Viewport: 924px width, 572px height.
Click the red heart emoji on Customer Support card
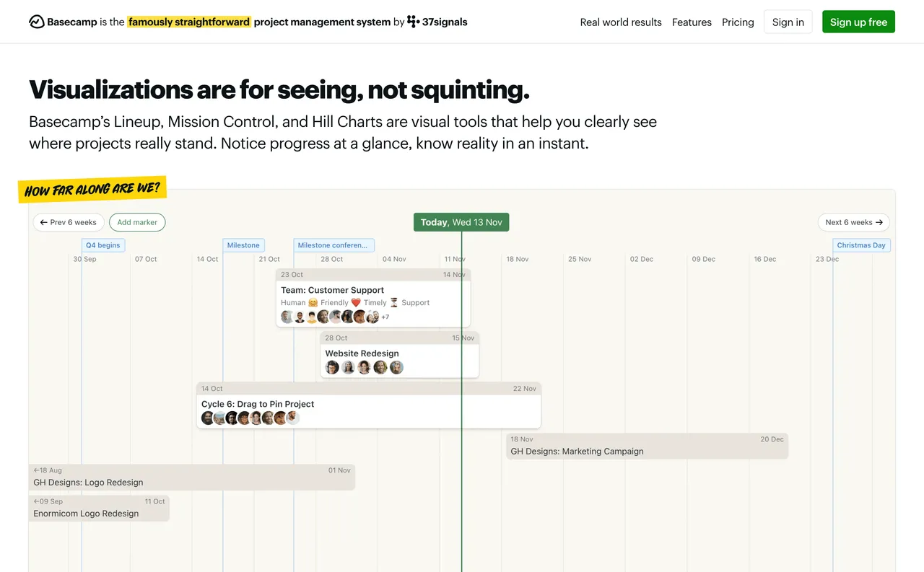[355, 302]
